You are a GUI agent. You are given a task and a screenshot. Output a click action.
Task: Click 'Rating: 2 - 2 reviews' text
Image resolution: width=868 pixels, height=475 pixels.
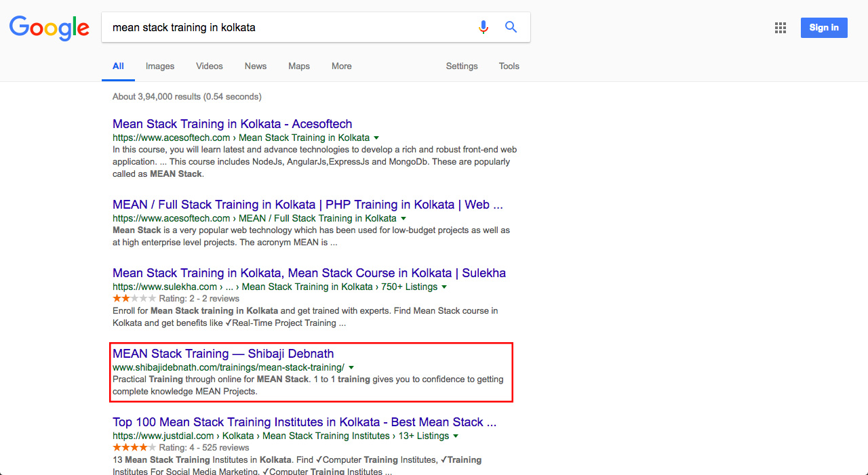click(x=199, y=299)
